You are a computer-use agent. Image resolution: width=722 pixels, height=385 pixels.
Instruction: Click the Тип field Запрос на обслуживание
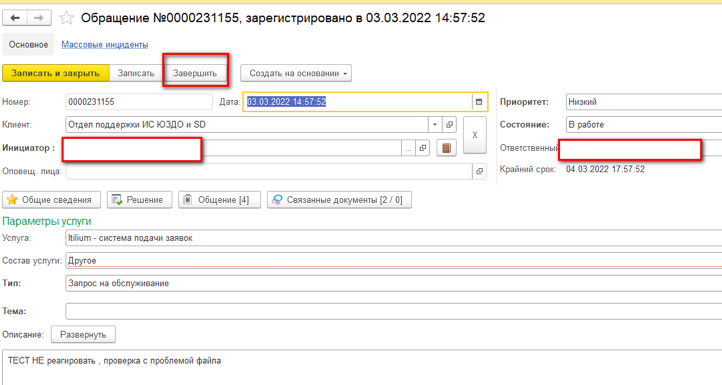[x=394, y=283]
